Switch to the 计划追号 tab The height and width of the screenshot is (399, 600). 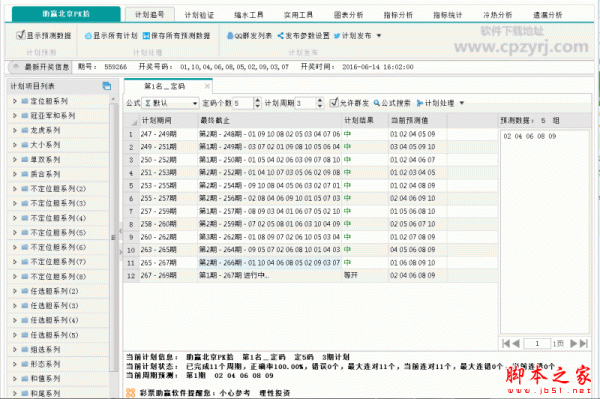point(150,15)
